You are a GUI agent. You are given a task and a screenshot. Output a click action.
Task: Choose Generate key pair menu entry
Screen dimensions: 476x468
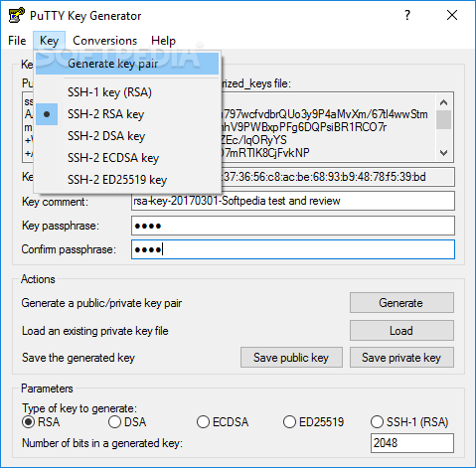[x=127, y=64]
